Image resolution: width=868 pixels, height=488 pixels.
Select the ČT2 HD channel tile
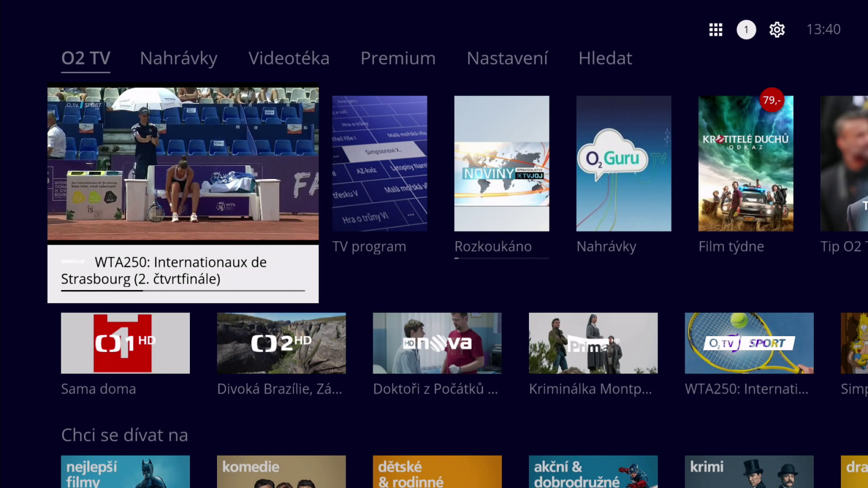coord(281,343)
